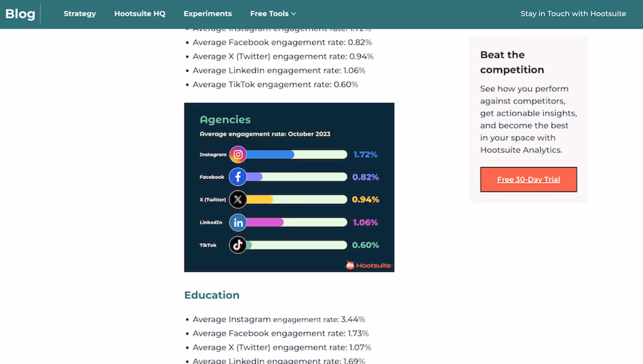The height and width of the screenshot is (364, 643).
Task: Click the Experiments navigation link
Action: coord(208,14)
